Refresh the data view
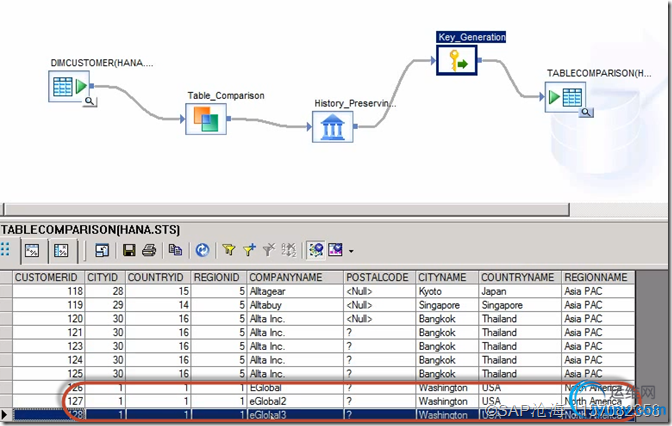Screen dimensions: 672x426 click(x=202, y=250)
